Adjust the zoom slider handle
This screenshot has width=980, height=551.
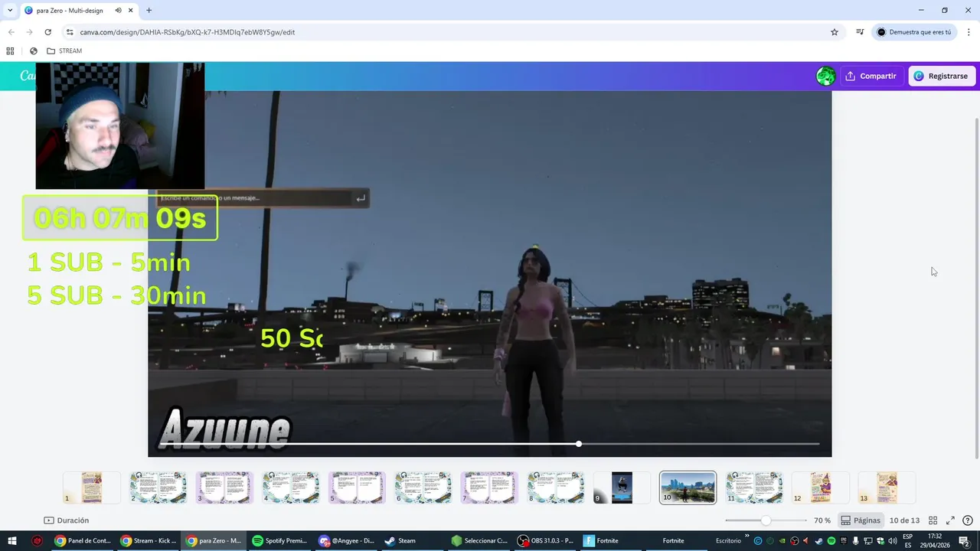766,520
